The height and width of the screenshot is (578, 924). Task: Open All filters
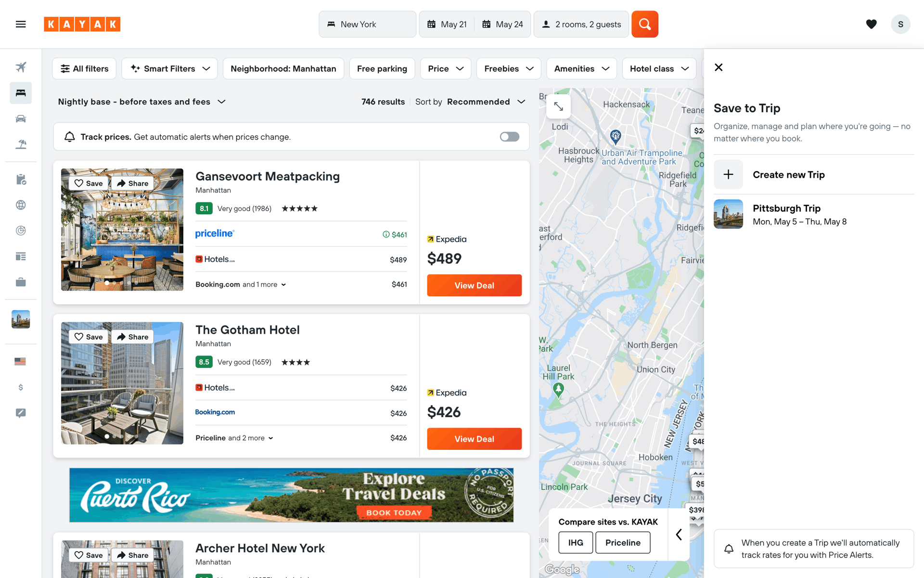point(84,68)
